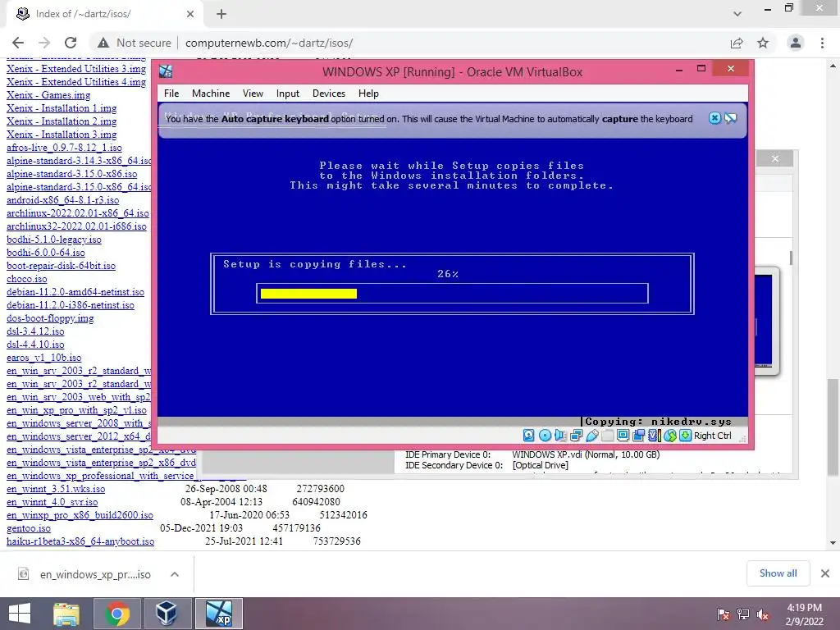The image size is (840, 630).
Task: Bookmark this page with the star icon
Action: [x=763, y=43]
